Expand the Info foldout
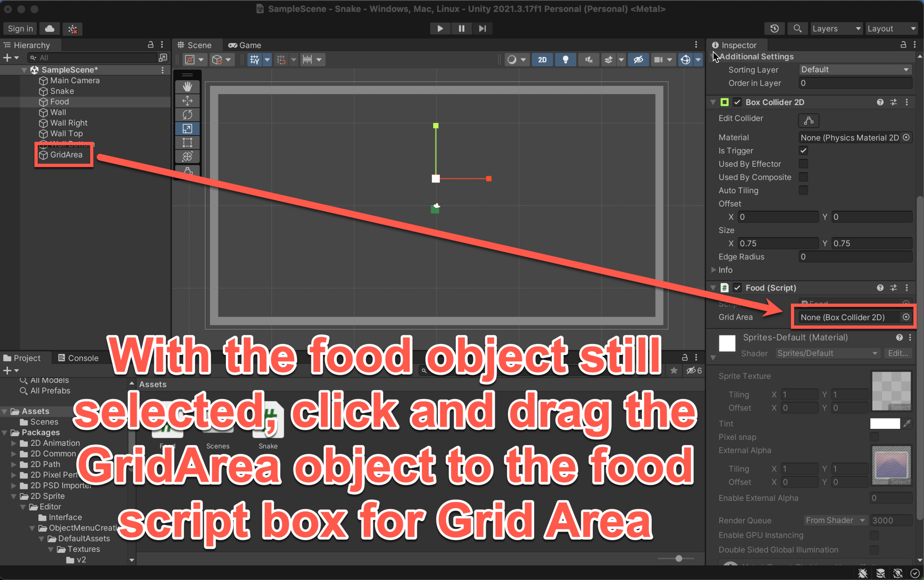Image resolution: width=924 pixels, height=580 pixels. 714,270
